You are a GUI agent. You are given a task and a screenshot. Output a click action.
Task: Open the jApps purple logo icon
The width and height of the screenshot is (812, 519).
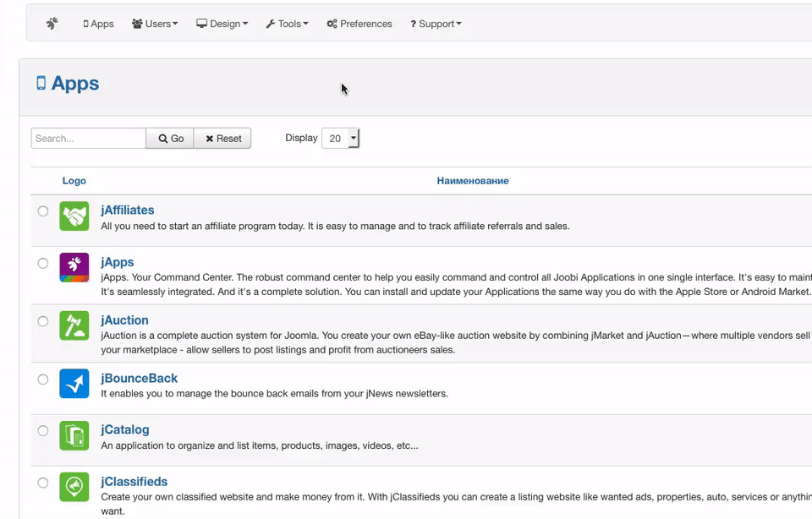pos(74,267)
